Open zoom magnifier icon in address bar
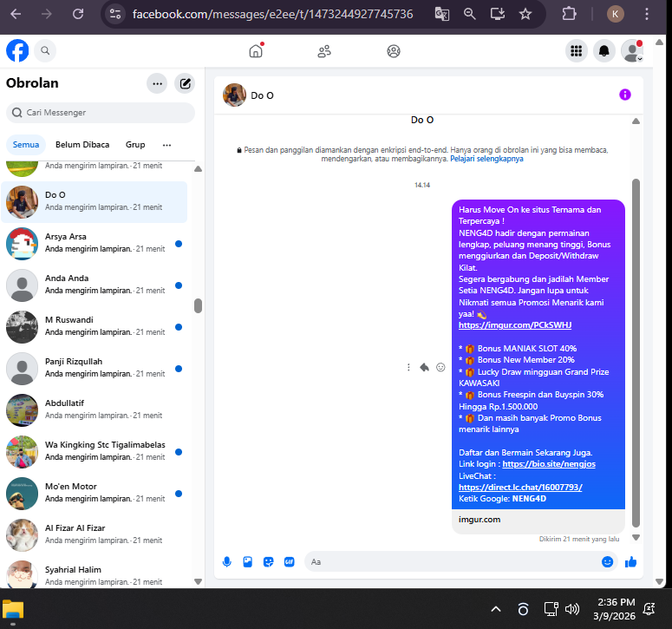Image resolution: width=672 pixels, height=629 pixels. pyautogui.click(x=470, y=14)
